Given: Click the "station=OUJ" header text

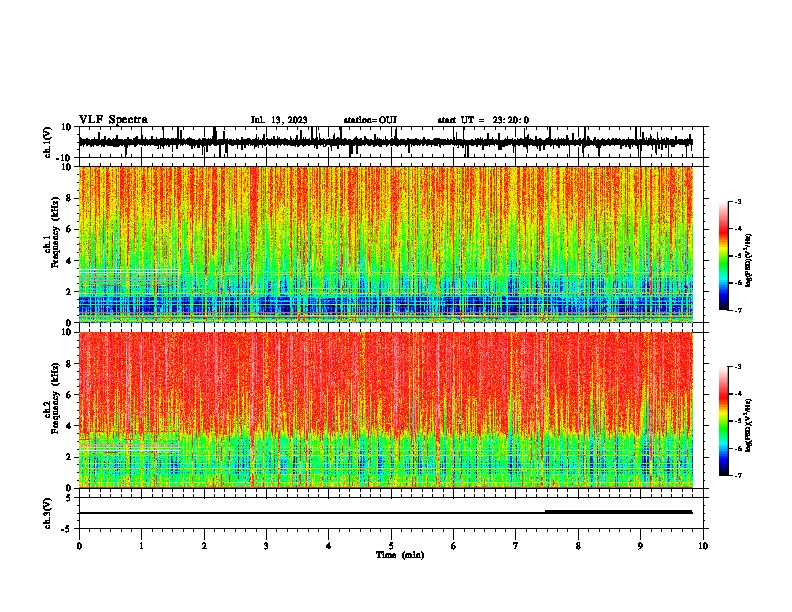Looking at the screenshot, I should click(x=370, y=120).
